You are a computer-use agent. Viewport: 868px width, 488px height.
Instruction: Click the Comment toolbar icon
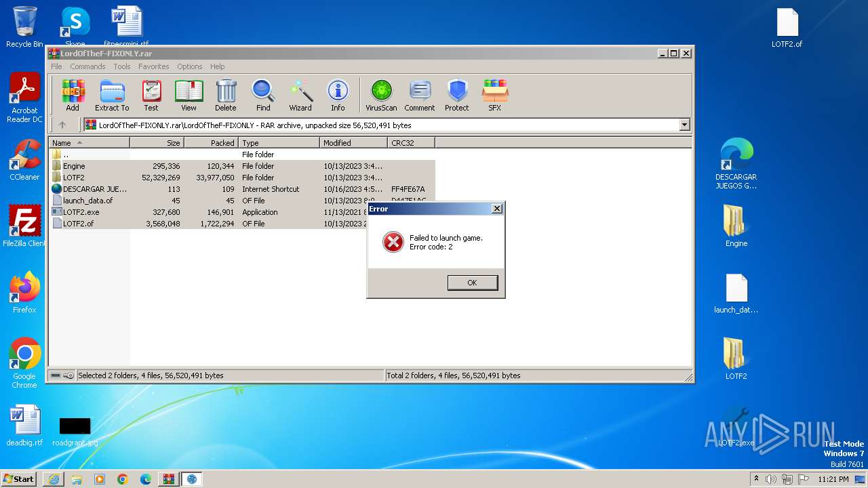420,95
